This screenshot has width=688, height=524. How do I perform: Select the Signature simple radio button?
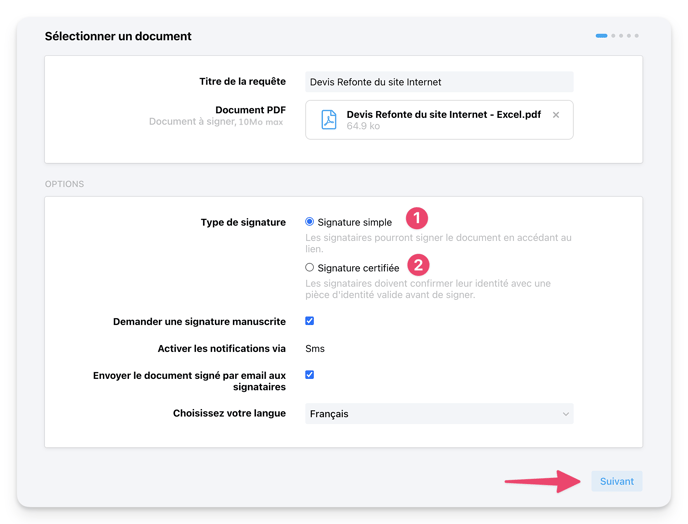(309, 222)
